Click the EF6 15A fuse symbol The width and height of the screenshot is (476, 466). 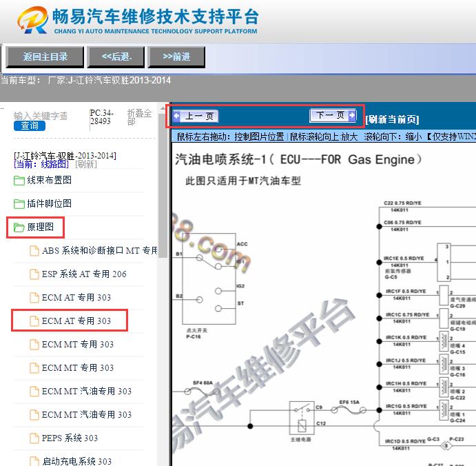pyautogui.click(x=349, y=410)
